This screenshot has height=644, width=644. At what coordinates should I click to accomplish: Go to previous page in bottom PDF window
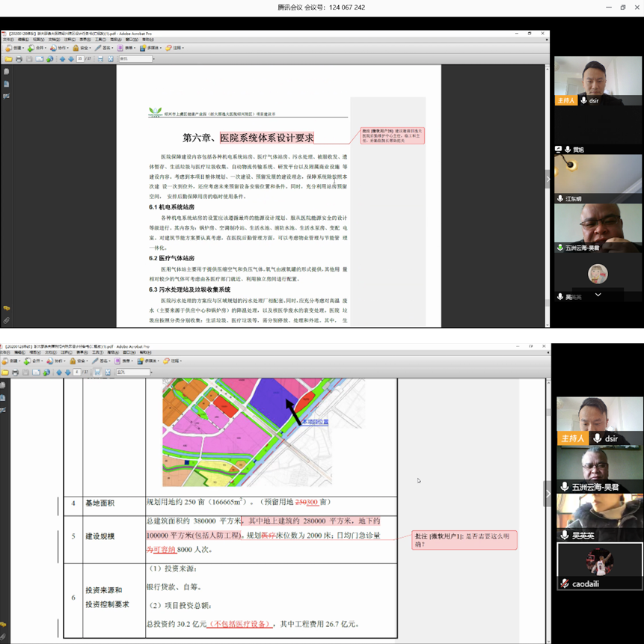[x=59, y=372]
